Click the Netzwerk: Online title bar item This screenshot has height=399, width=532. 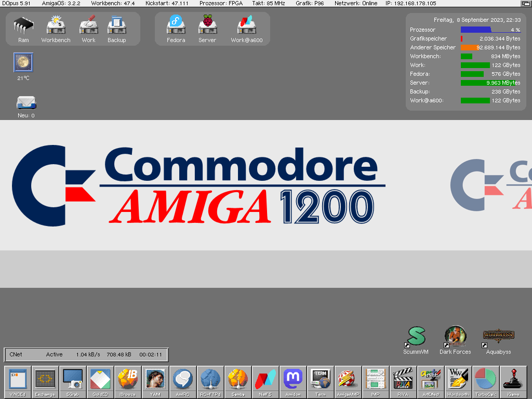coord(356,3)
